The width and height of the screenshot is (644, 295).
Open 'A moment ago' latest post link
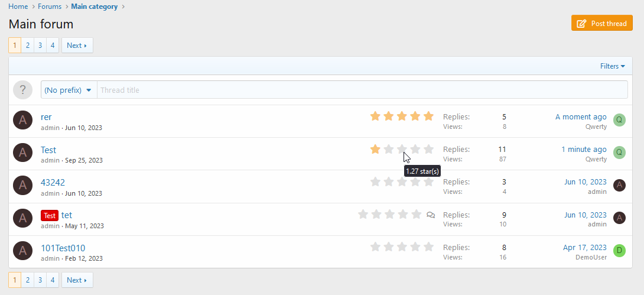tap(581, 117)
